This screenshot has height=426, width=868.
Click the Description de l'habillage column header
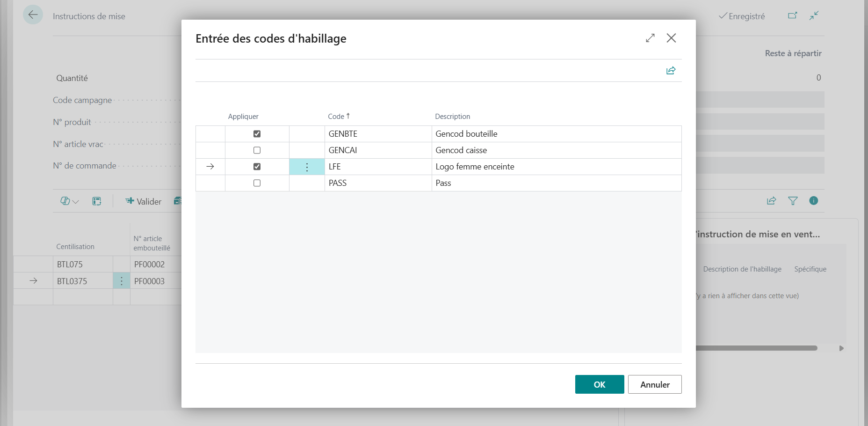click(742, 269)
